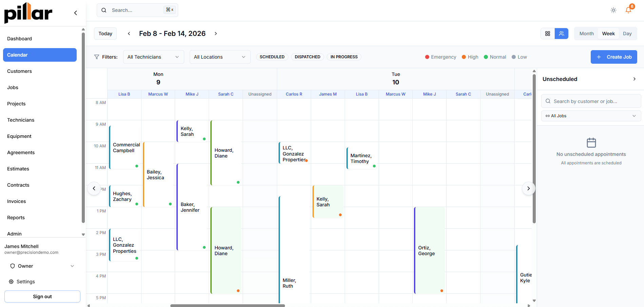This screenshot has height=307, width=644.
Task: Click the unscheduled job search field
Action: [591, 101]
